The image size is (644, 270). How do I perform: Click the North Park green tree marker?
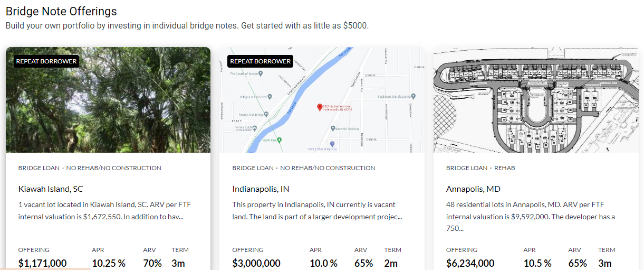pos(280,139)
